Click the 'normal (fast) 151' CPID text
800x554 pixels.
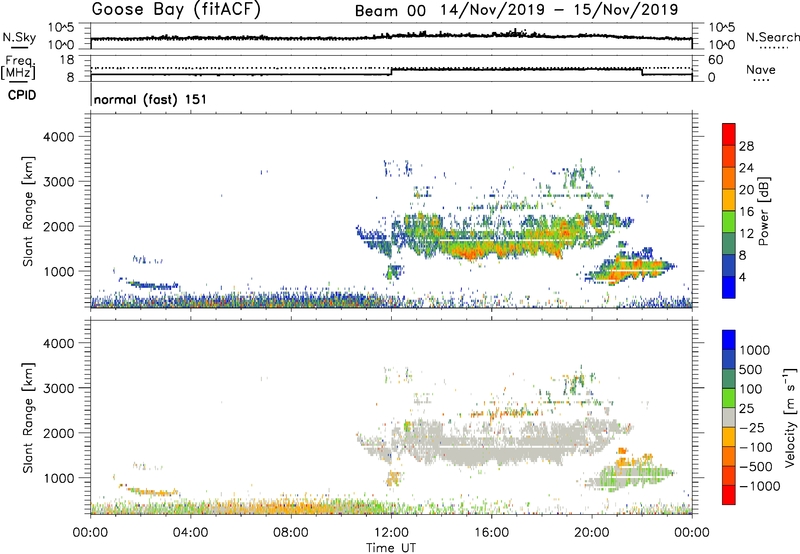point(151,99)
